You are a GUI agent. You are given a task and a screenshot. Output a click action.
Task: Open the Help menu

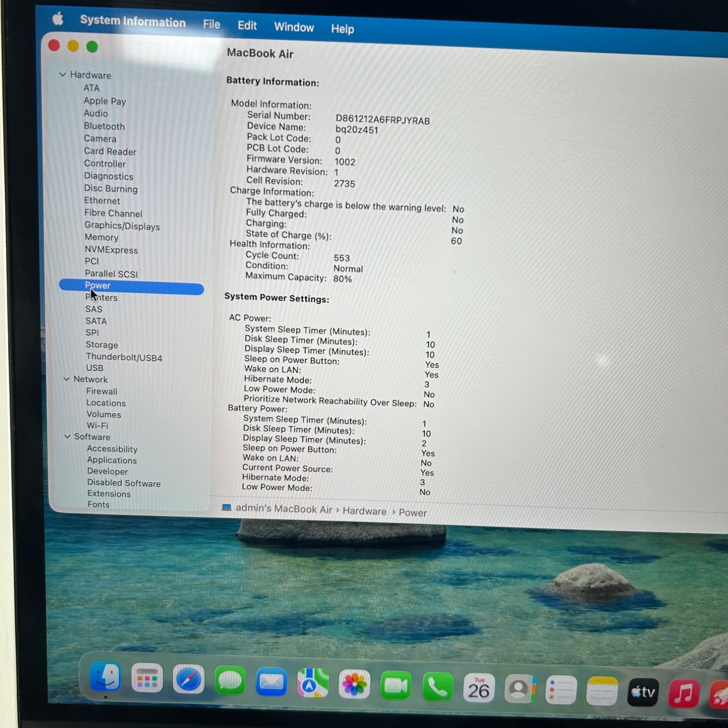tap(343, 29)
